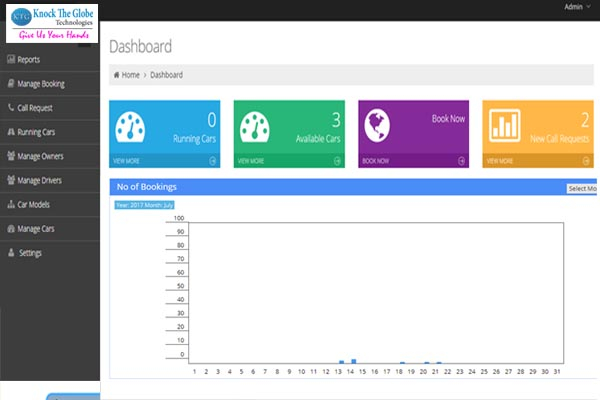Click the Year 2017 Month July label
Viewport: 600px width, 400px height.
point(144,205)
